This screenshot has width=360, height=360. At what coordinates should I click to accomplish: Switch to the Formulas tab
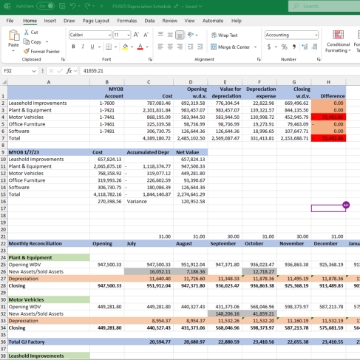(127, 21)
